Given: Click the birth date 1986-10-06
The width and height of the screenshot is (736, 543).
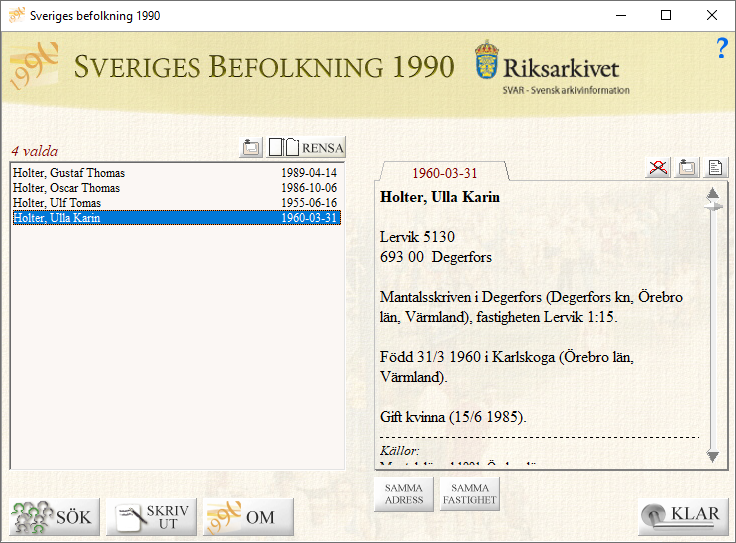Looking at the screenshot, I should tap(309, 188).
